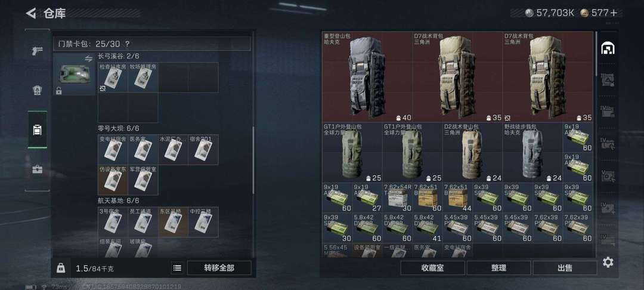Select the 变电站宿舍 key card in 零号大坝
Viewport: 644px width, 290px height.
113,150
